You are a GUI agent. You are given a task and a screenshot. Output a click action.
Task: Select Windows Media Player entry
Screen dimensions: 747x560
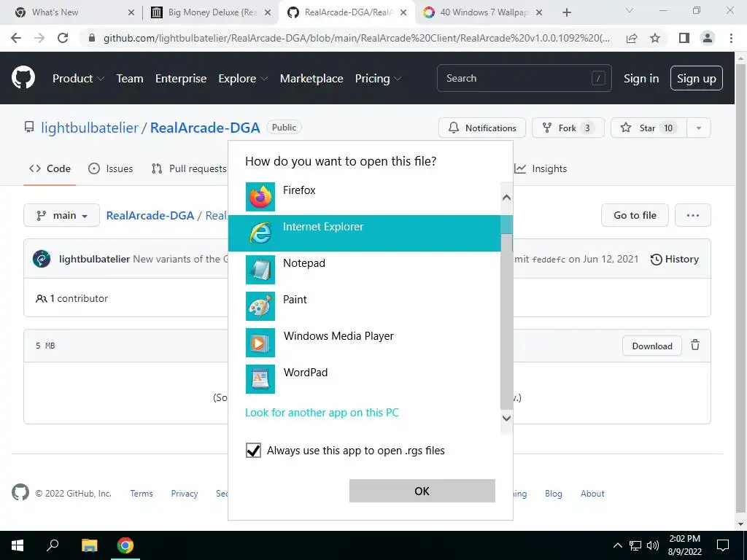[x=365, y=343]
